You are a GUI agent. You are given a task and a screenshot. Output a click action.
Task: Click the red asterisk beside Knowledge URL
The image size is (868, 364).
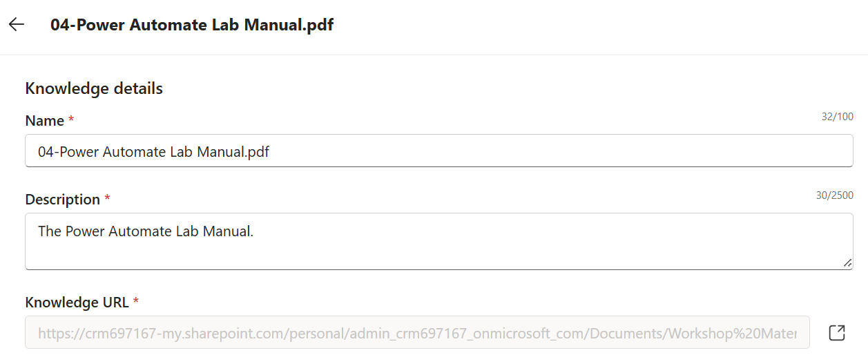coord(136,303)
